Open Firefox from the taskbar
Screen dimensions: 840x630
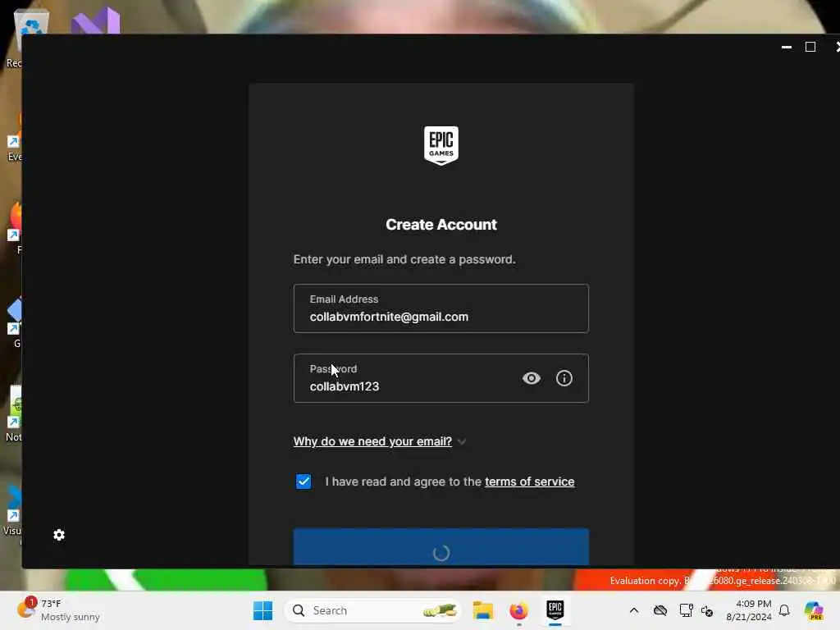pyautogui.click(x=518, y=610)
